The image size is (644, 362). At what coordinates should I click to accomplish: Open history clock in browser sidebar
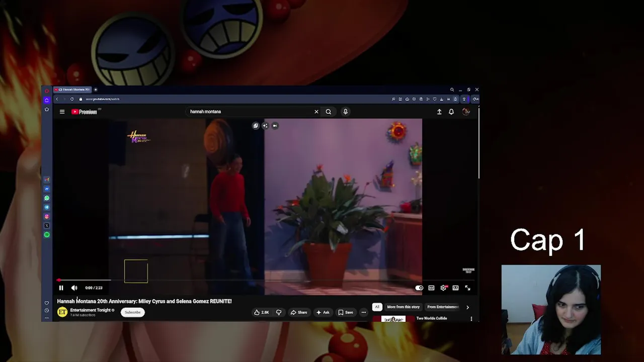pos(47,310)
